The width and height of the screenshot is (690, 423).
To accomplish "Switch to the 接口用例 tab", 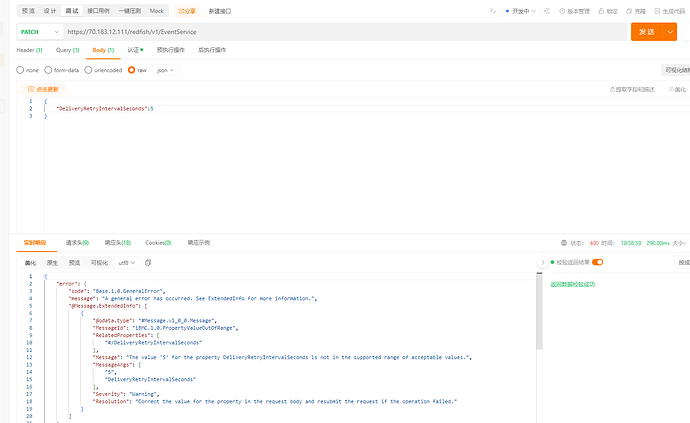I will [x=98, y=11].
